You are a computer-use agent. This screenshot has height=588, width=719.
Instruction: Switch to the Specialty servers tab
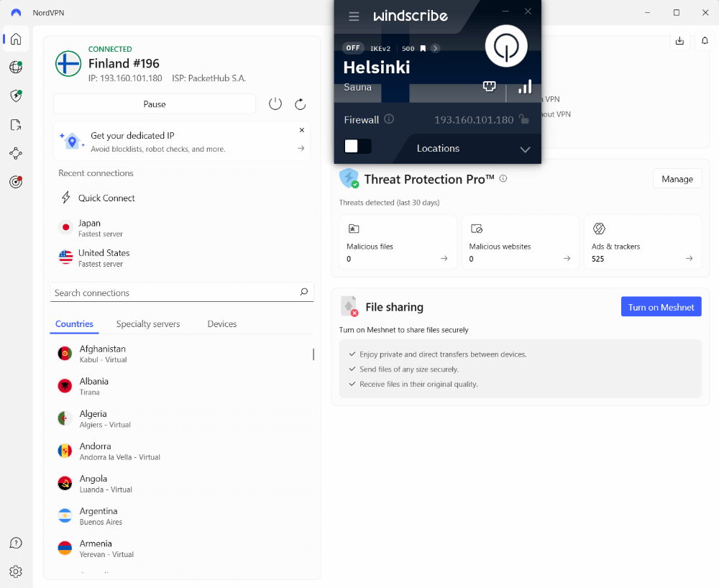click(x=148, y=324)
